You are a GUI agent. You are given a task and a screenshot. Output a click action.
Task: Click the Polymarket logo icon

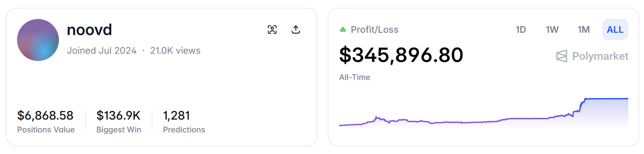coord(561,56)
